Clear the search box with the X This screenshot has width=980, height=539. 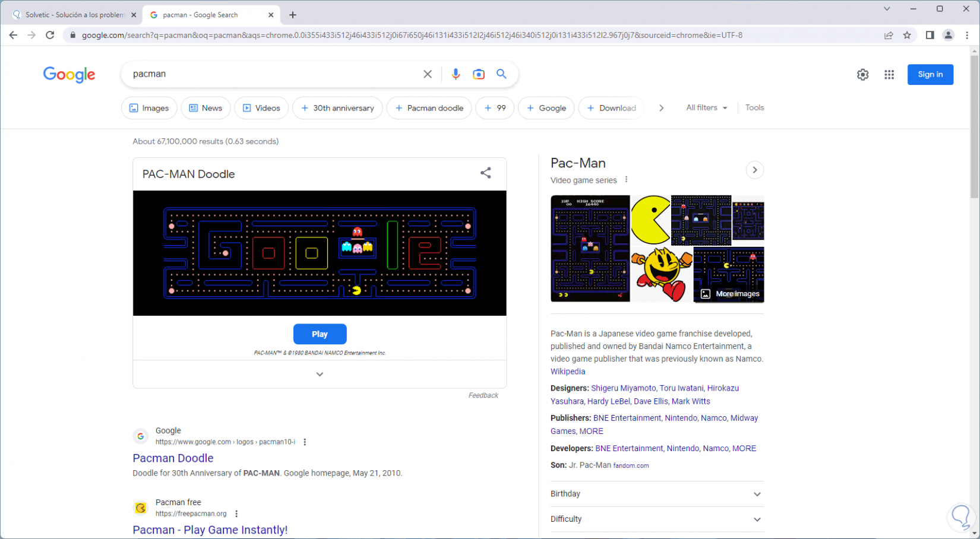[x=428, y=74]
